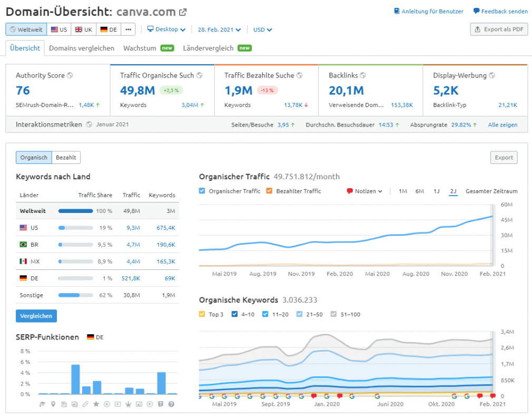Select Gesamter Zeitraum time range

[491, 191]
